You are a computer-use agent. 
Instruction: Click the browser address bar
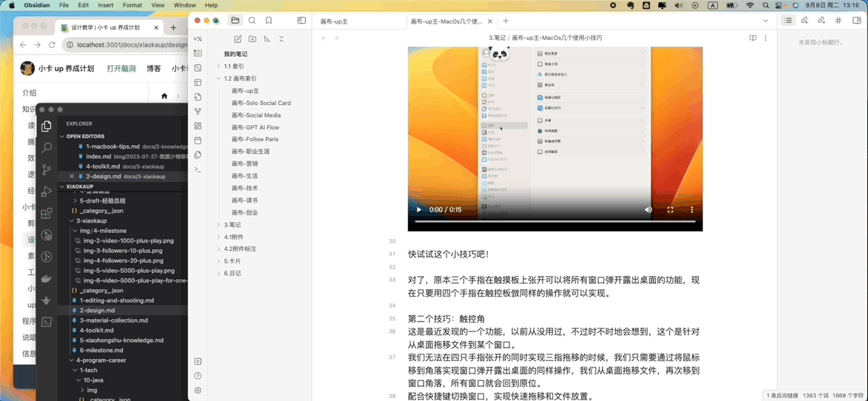click(x=126, y=45)
